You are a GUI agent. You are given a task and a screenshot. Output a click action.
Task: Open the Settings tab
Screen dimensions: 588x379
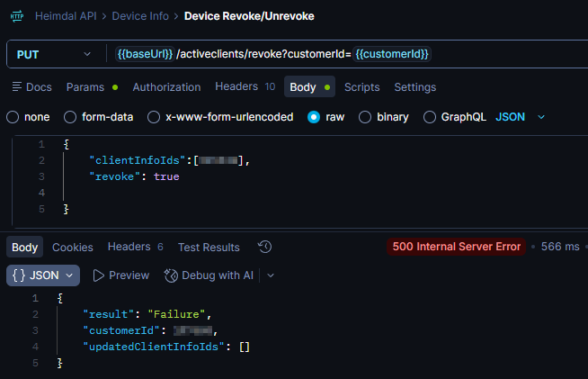point(414,87)
